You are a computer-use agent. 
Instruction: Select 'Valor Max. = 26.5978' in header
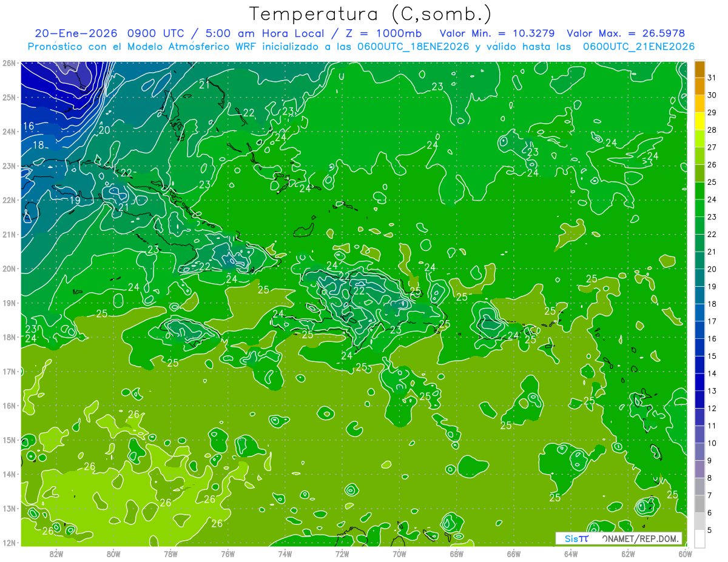pyautogui.click(x=625, y=33)
